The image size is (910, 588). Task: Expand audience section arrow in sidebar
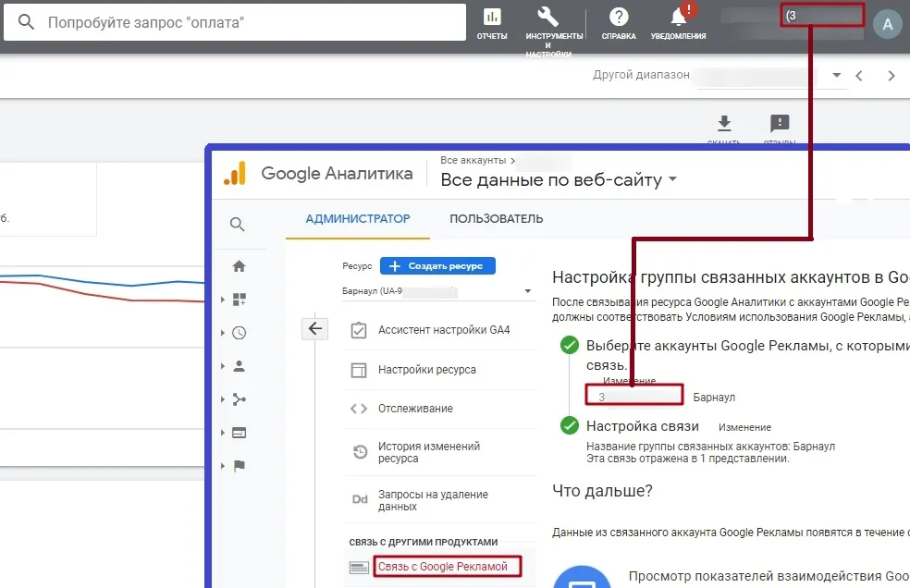[223, 366]
